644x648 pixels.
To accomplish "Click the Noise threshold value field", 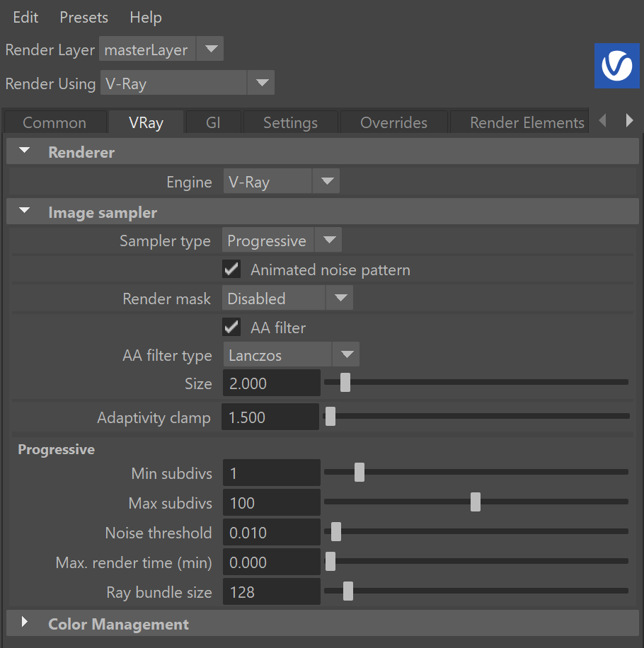I will pos(272,532).
